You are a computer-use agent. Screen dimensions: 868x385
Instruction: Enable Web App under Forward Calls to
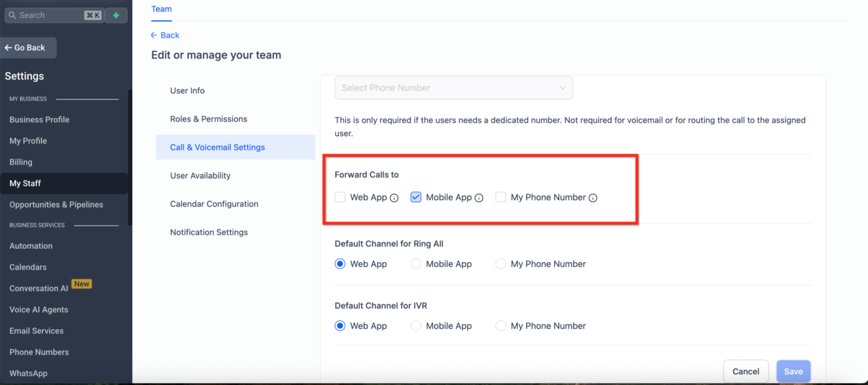pyautogui.click(x=341, y=198)
